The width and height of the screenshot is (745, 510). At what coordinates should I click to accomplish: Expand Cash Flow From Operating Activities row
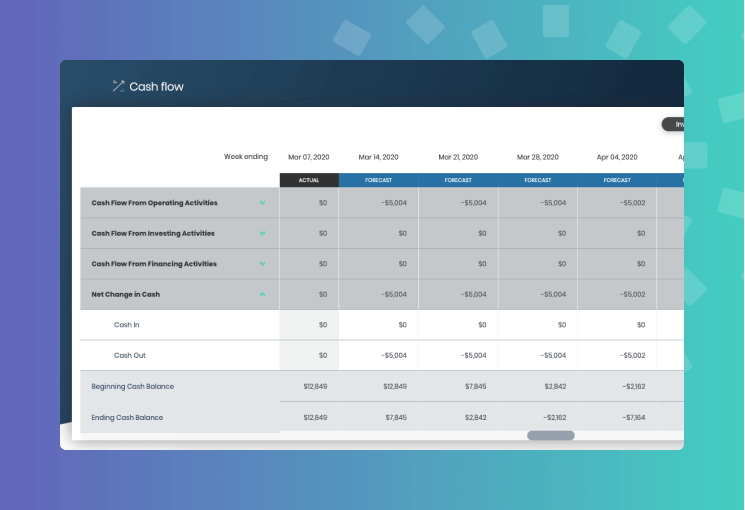click(262, 203)
